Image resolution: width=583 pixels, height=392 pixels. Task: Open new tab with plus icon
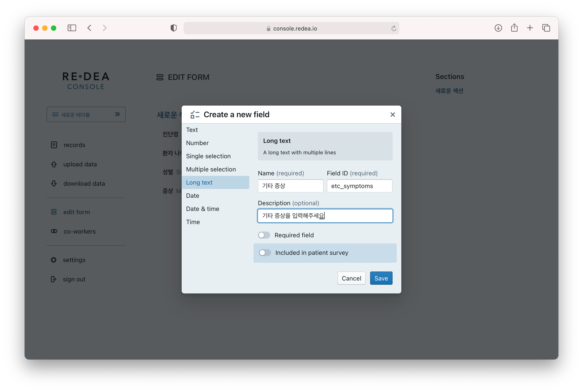point(530,28)
